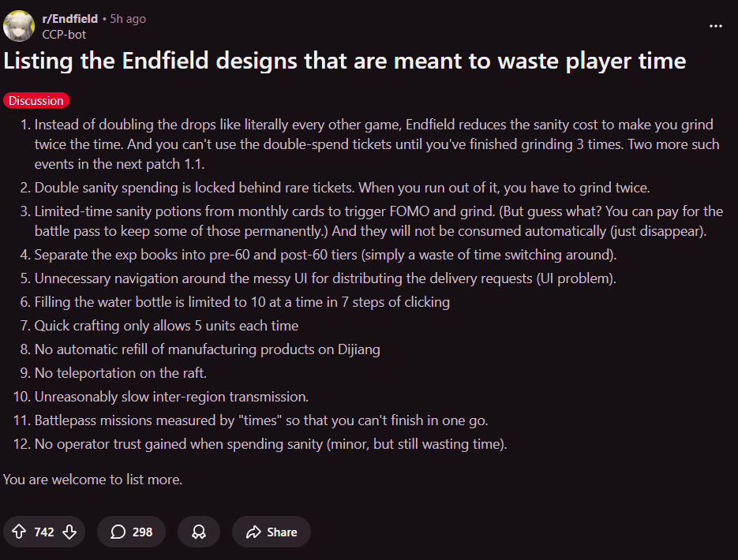Downvote the Endfield post

point(69,532)
